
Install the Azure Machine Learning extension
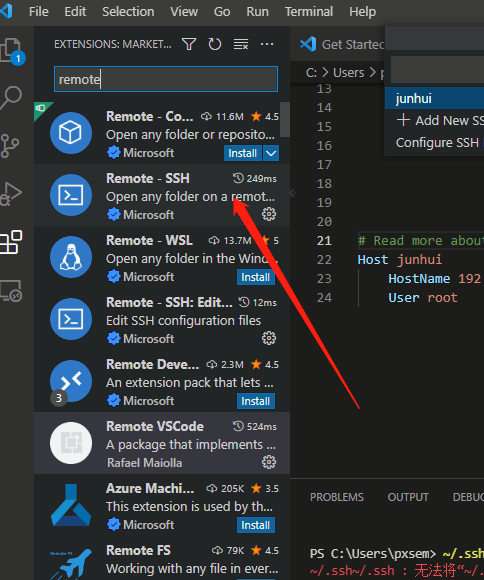pyautogui.click(x=256, y=525)
